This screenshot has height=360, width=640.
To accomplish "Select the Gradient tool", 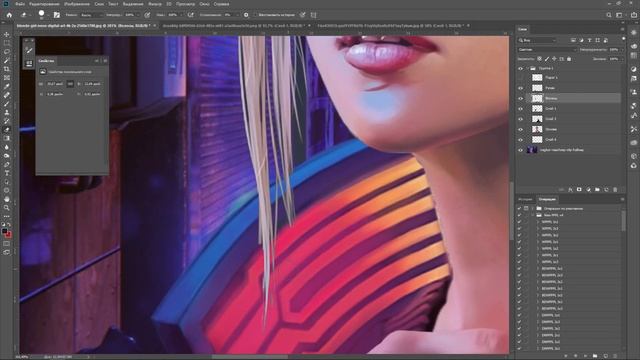I will click(x=7, y=138).
